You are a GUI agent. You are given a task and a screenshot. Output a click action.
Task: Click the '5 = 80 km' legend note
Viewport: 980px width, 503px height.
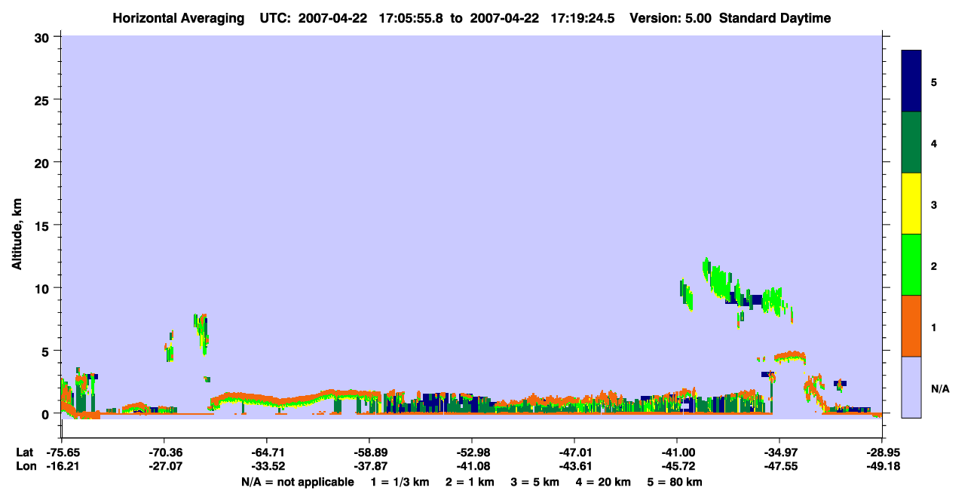coord(675,482)
